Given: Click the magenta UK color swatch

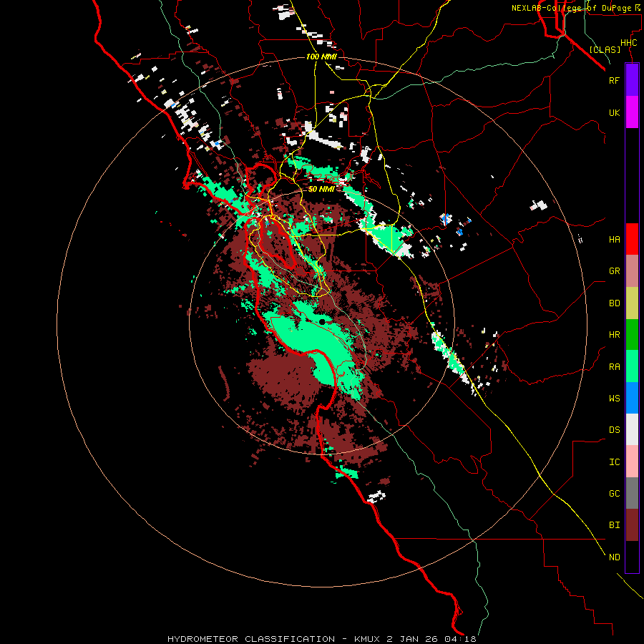Looking at the screenshot, I should [x=632, y=112].
